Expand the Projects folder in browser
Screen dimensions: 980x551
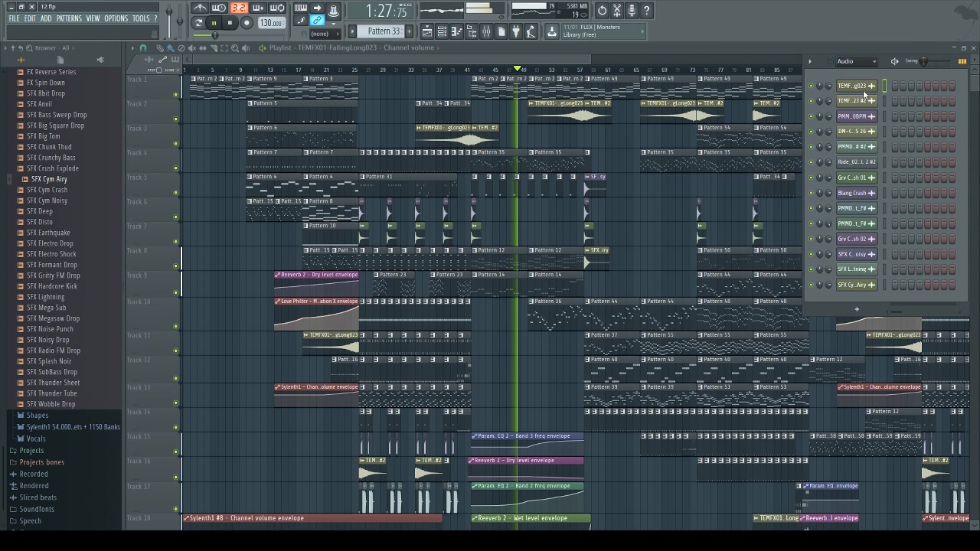[31, 451]
